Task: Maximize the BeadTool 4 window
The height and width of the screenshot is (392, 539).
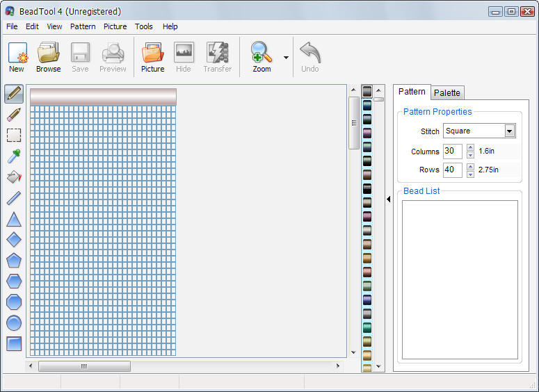Action: pos(511,11)
